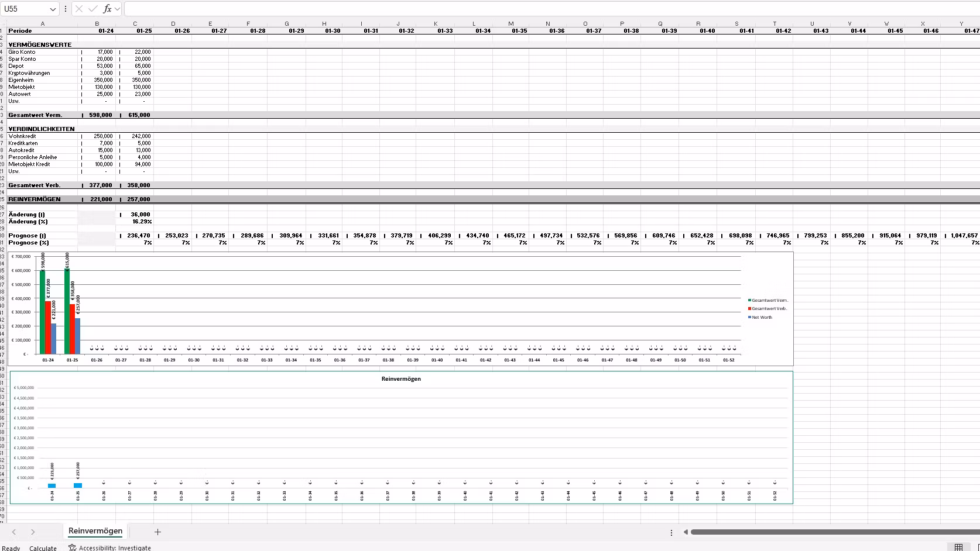This screenshot has width=980, height=551.
Task: Click the scroll-left arrow of horizontal scrollbar
Action: click(686, 532)
